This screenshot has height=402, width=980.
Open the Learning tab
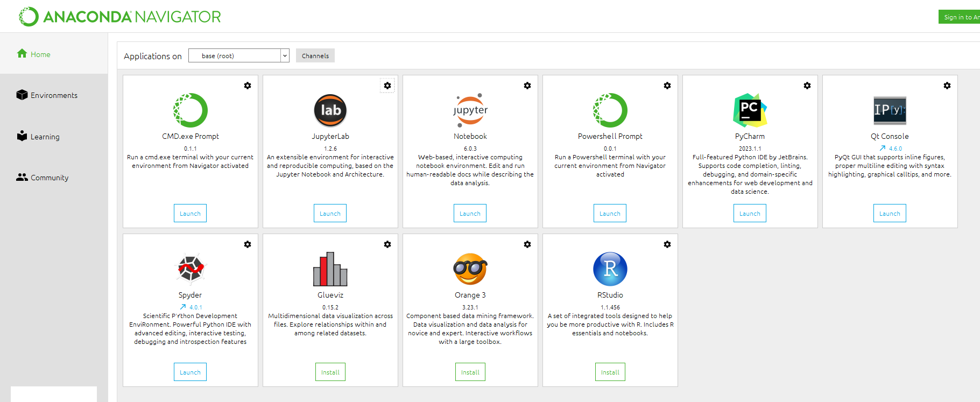[38, 136]
